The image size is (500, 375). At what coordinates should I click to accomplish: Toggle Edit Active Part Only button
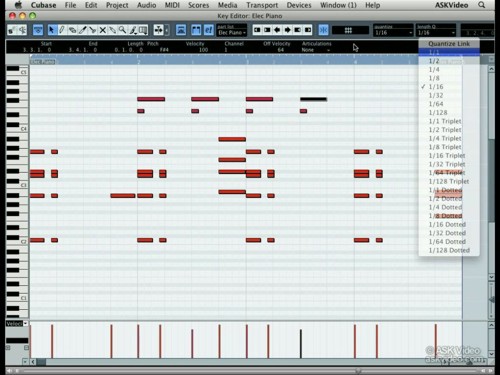click(x=209, y=30)
